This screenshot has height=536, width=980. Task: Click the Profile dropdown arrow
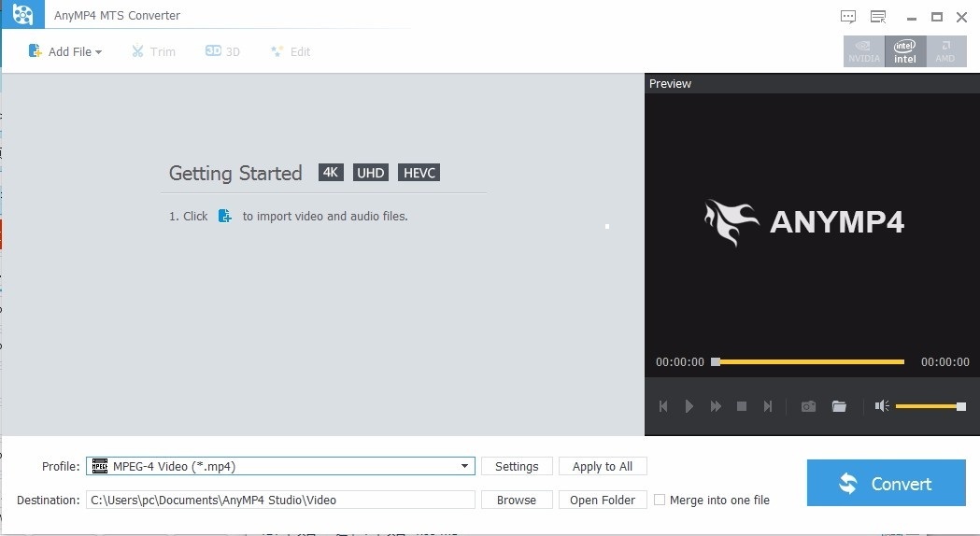(x=464, y=466)
